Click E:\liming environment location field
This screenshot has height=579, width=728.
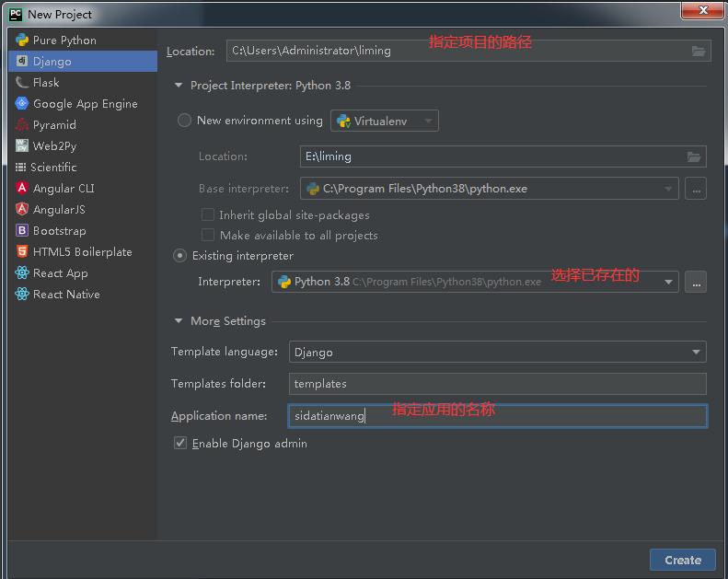coord(503,156)
